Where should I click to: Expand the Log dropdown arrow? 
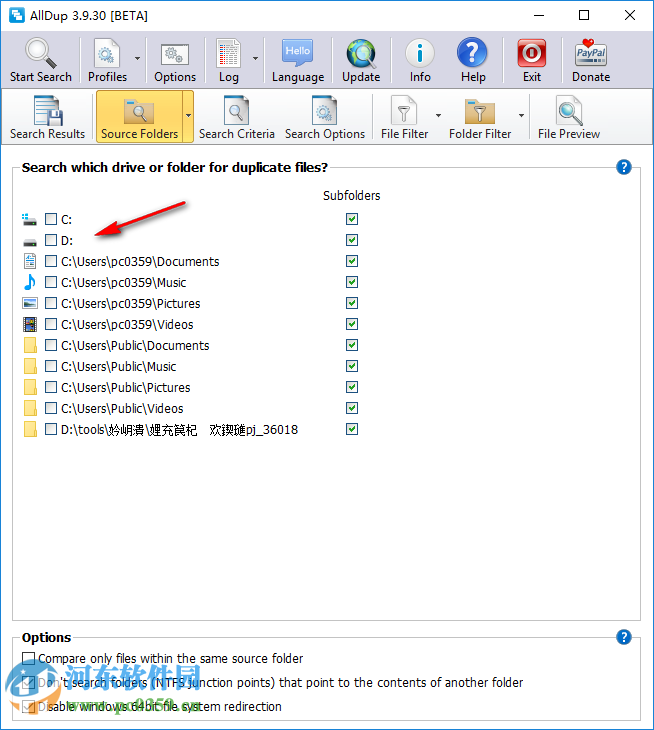[255, 59]
